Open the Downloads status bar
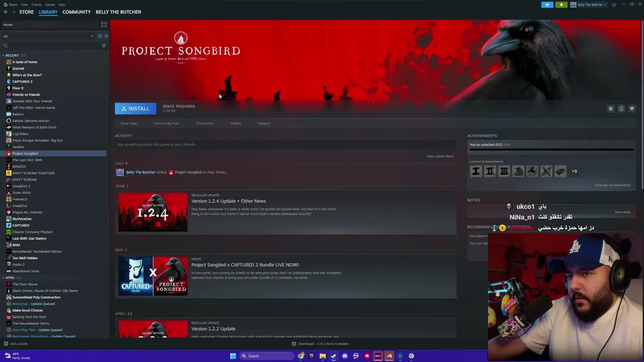644x362 pixels. pos(320,344)
